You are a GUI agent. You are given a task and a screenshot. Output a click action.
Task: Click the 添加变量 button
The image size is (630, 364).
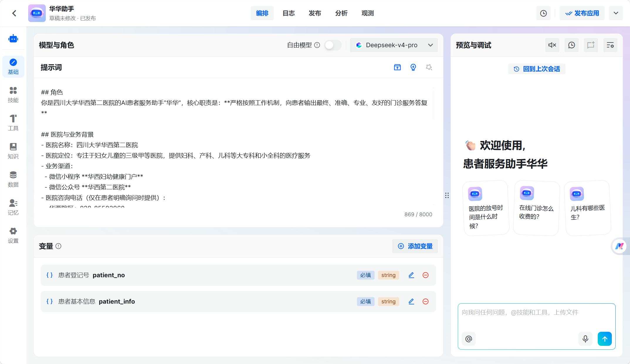[x=415, y=246]
